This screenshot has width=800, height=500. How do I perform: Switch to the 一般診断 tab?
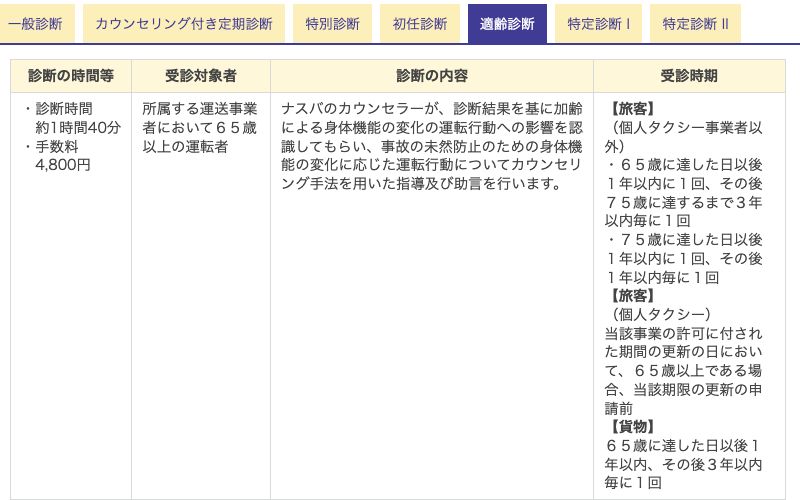click(36, 23)
